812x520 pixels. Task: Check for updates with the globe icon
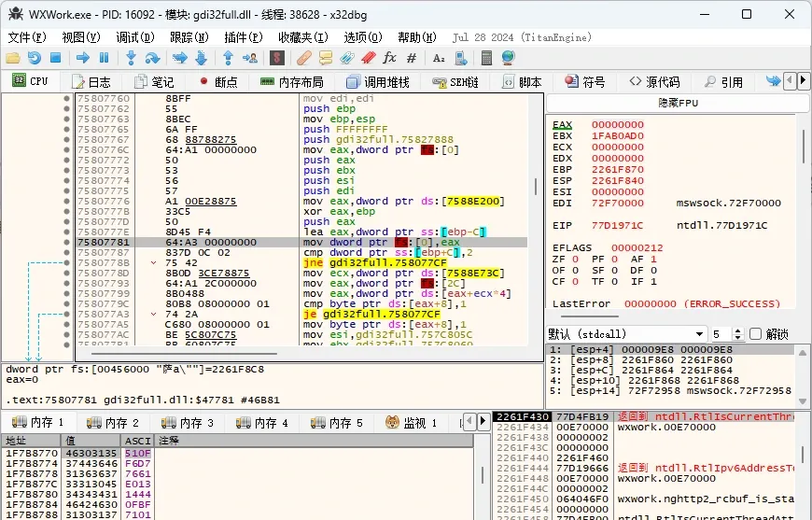(x=508, y=58)
